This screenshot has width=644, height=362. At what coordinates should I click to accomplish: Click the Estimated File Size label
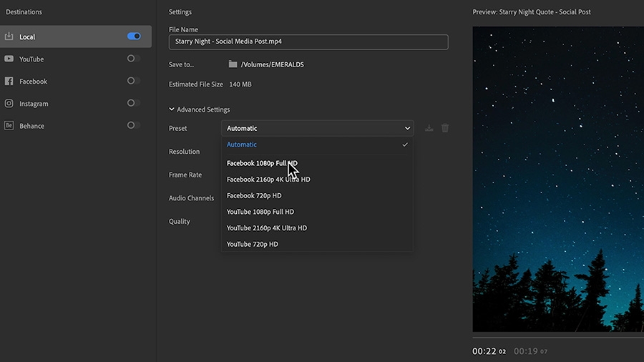[196, 84]
